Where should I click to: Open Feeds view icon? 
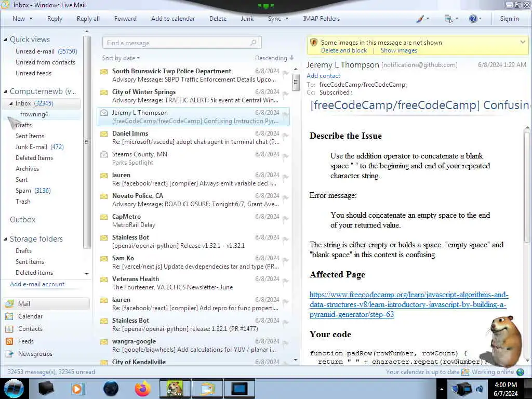[9, 341]
